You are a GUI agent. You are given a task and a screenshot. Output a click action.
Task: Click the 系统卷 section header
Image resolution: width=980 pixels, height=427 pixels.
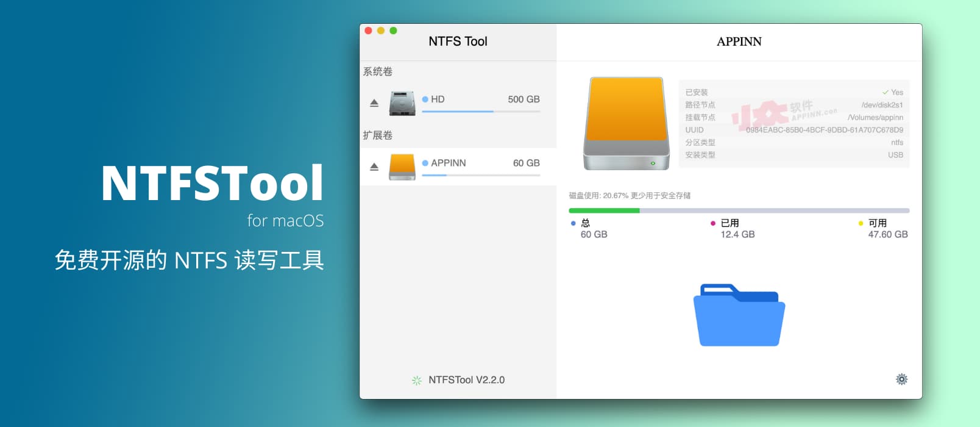[x=378, y=71]
